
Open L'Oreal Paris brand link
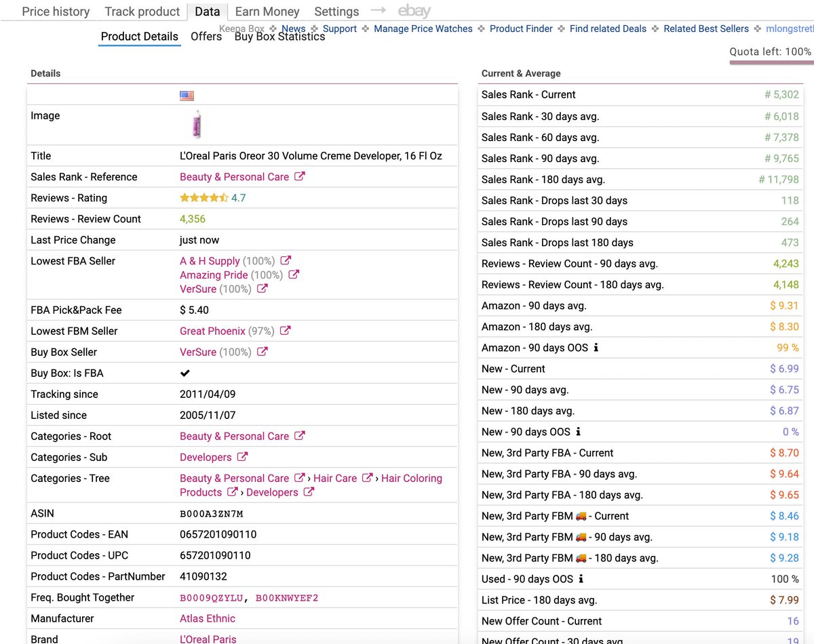pos(208,639)
